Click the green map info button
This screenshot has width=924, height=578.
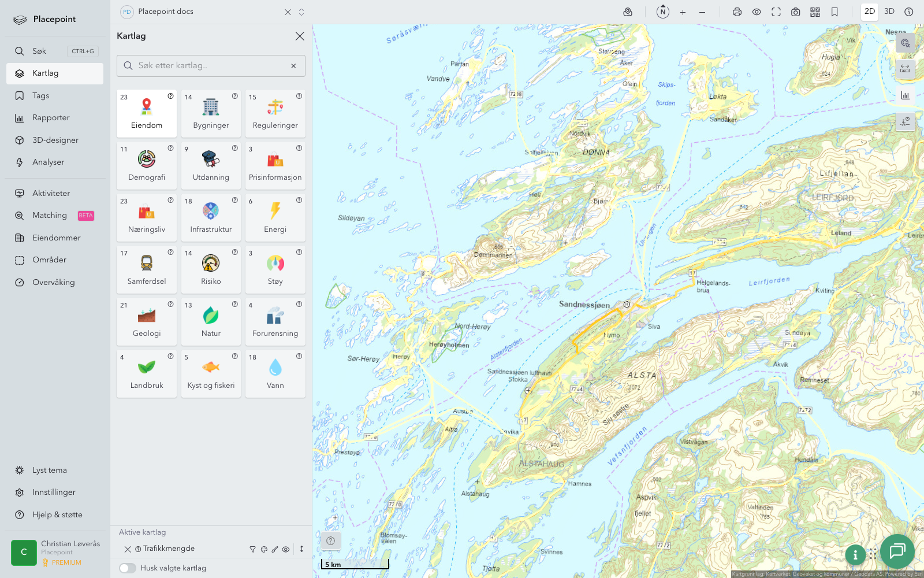pyautogui.click(x=855, y=554)
